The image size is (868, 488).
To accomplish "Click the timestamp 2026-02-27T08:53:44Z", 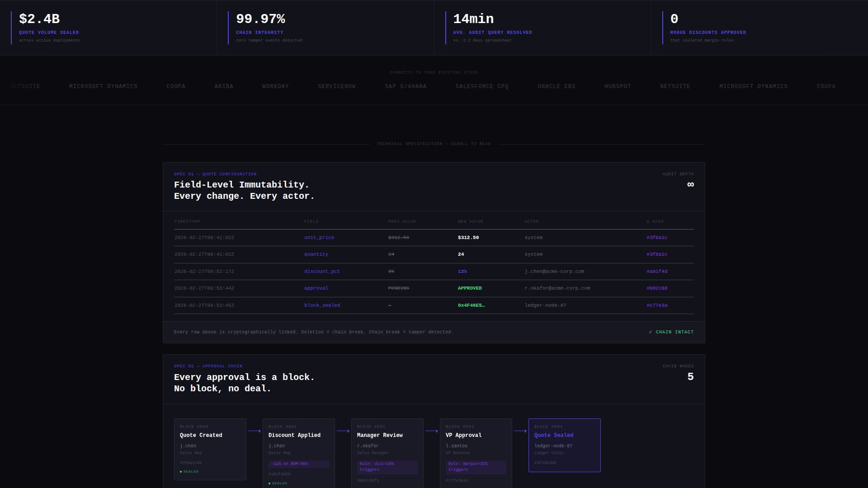I will click(x=204, y=288).
